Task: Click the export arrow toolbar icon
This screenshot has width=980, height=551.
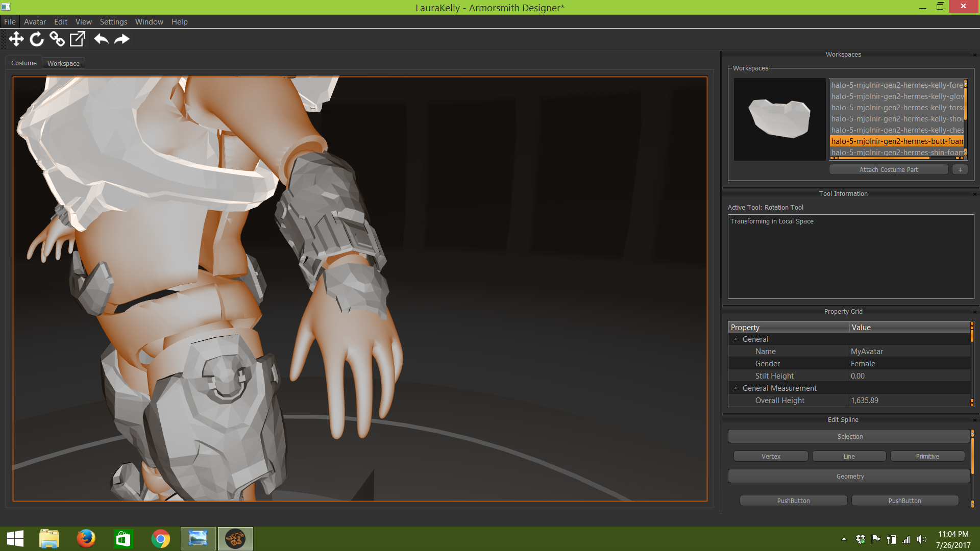Action: point(77,39)
